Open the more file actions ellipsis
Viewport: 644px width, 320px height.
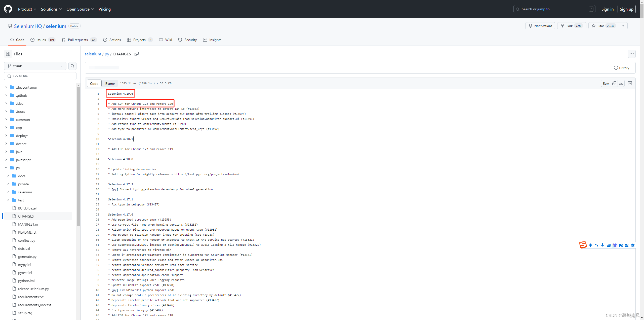tap(631, 54)
